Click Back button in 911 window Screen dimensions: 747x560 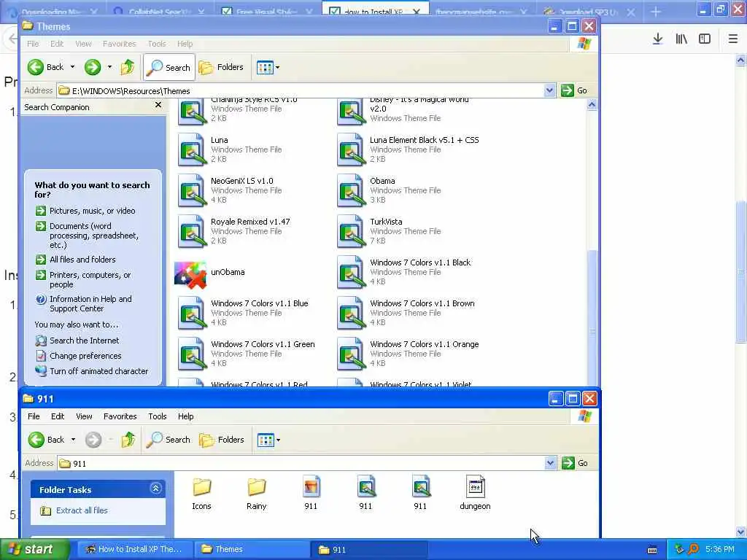(x=46, y=440)
